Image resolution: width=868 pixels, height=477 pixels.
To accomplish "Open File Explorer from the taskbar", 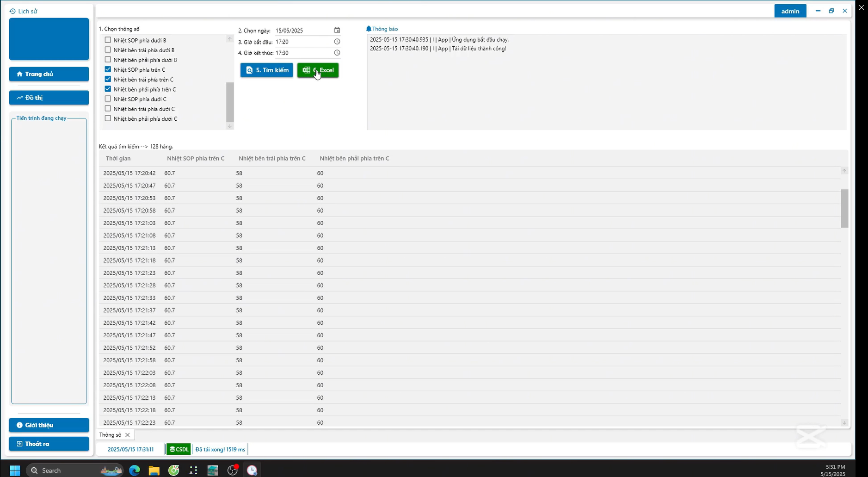I will (x=154, y=471).
